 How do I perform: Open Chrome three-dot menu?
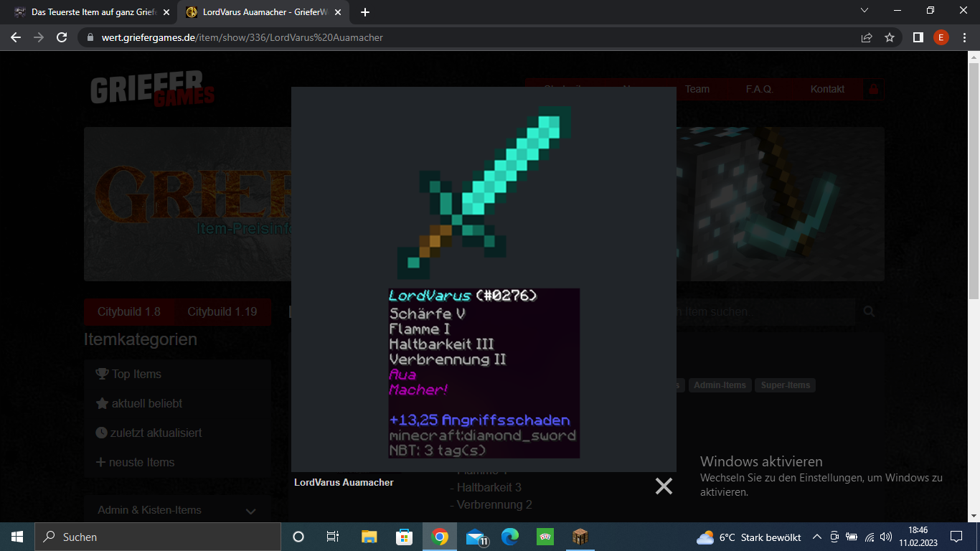pyautogui.click(x=964, y=37)
